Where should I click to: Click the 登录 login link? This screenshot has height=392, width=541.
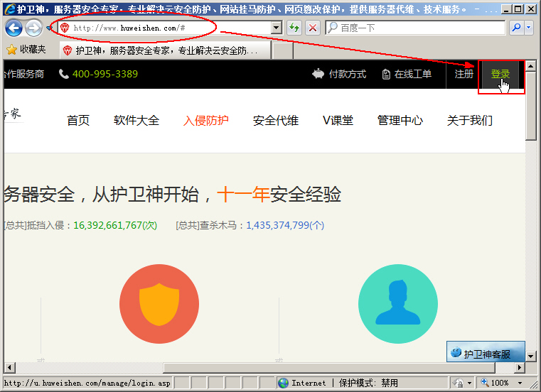tap(500, 74)
